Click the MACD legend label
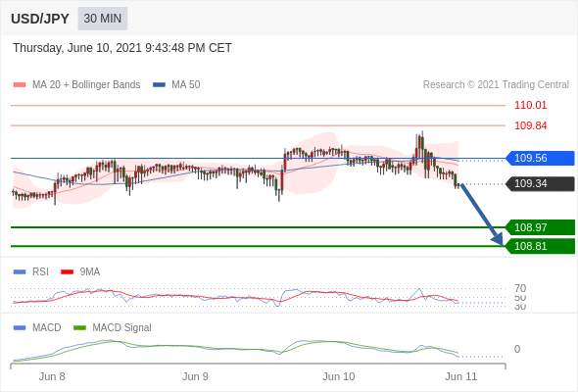The width and height of the screenshot is (578, 392). click(x=47, y=327)
